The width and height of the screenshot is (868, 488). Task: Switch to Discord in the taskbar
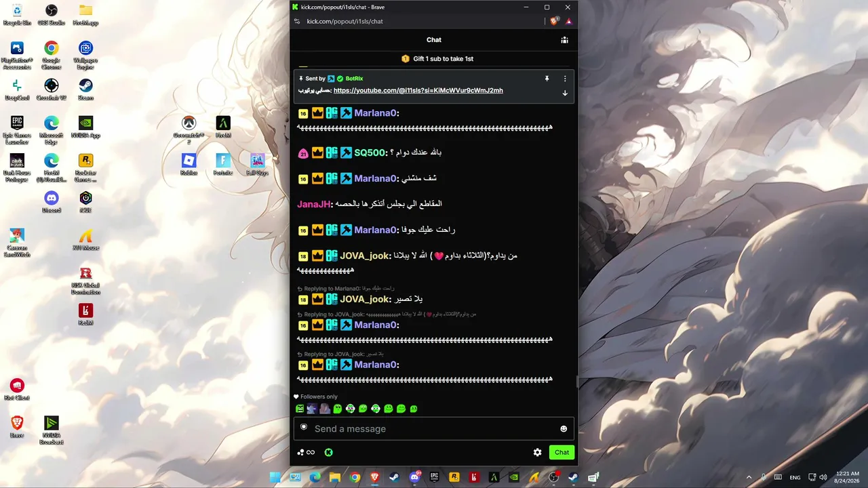point(414,478)
